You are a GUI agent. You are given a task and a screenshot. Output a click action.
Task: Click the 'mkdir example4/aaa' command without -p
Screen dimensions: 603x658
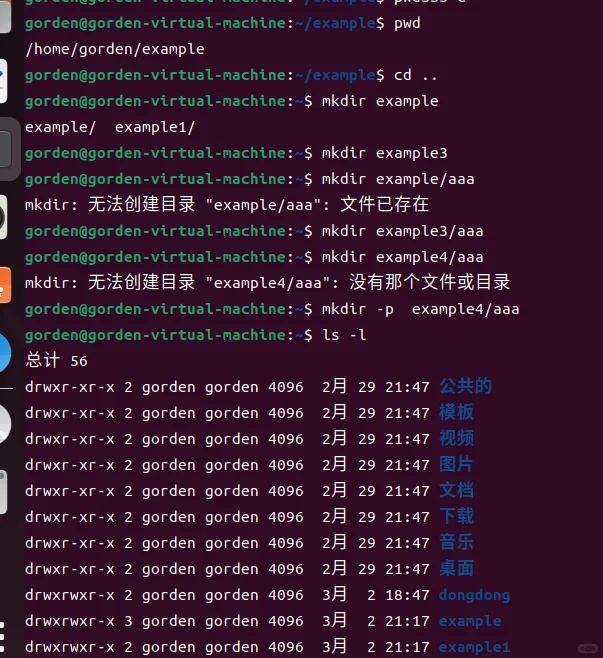tap(402, 257)
